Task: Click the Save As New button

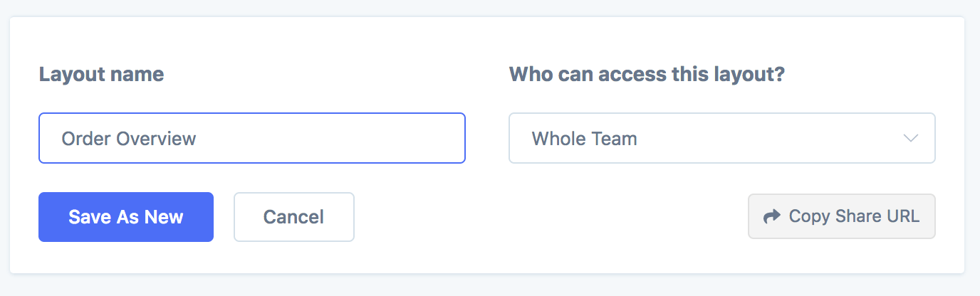Action: [126, 217]
